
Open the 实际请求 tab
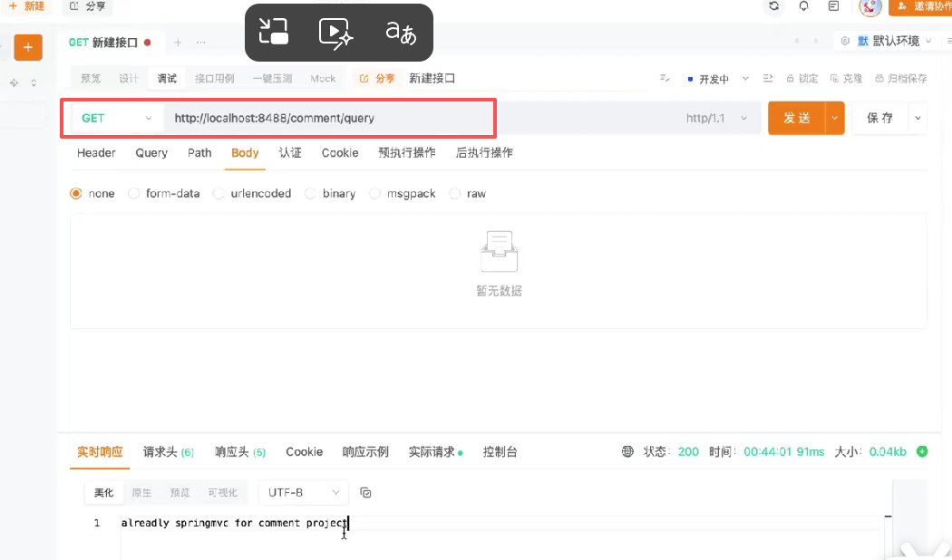[x=435, y=452]
